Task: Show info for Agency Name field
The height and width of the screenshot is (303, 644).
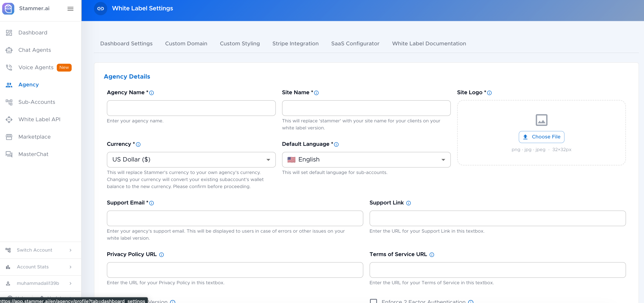Action: 152,93
